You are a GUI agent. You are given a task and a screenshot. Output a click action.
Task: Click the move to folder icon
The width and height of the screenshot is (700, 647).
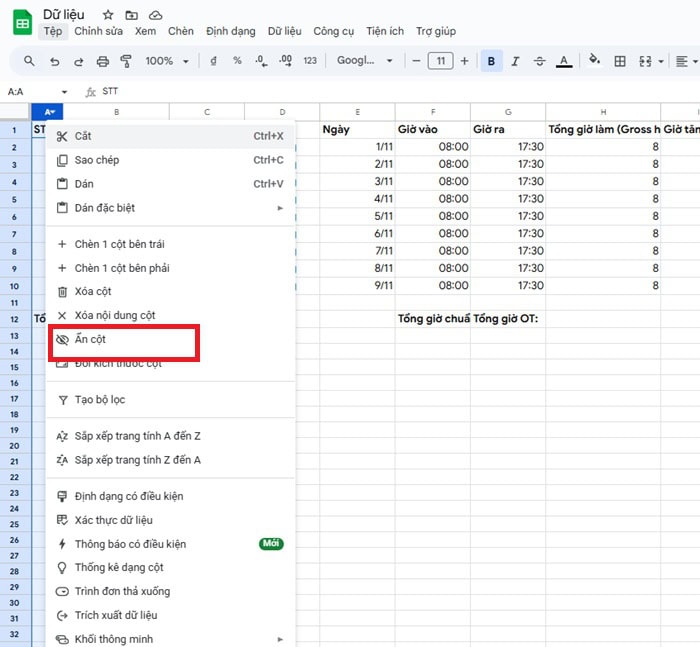pos(132,15)
